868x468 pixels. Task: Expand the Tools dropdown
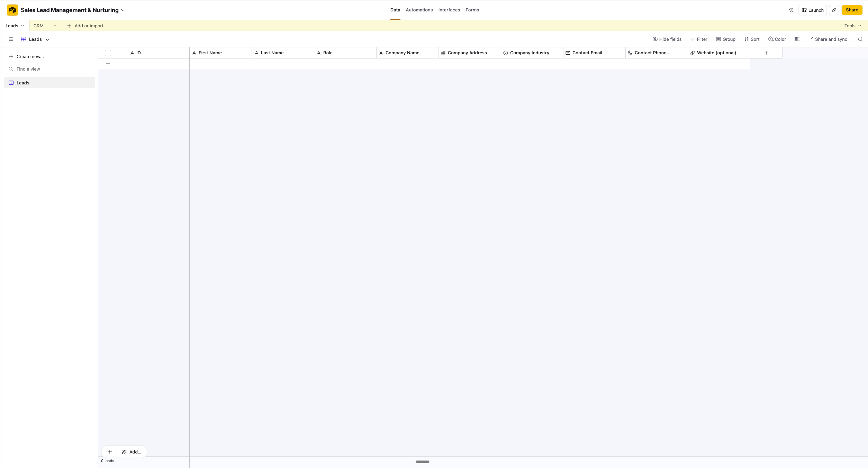(852, 26)
